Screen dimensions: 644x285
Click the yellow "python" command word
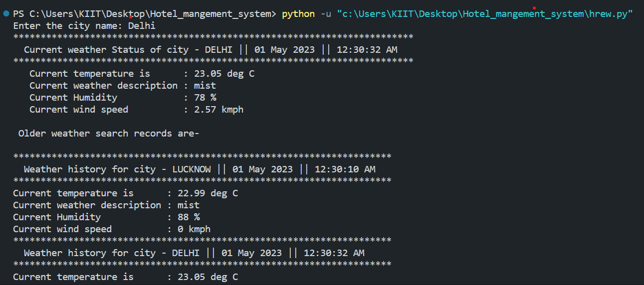coord(298,14)
